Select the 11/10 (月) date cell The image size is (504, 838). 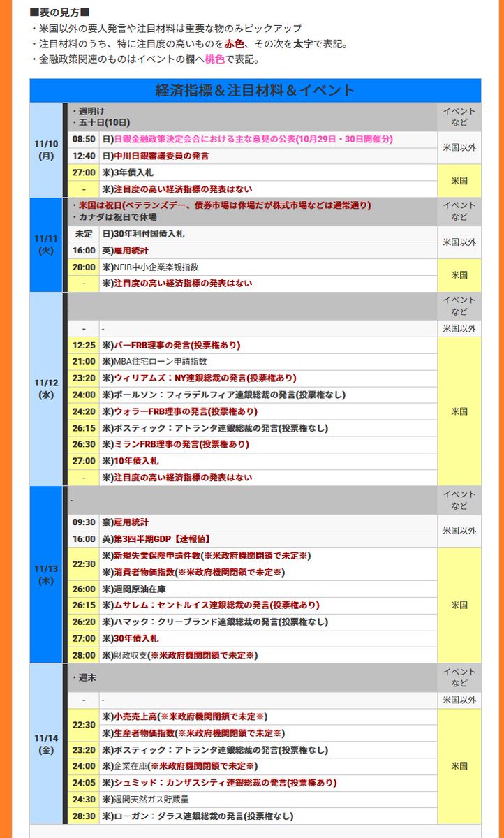[46, 150]
